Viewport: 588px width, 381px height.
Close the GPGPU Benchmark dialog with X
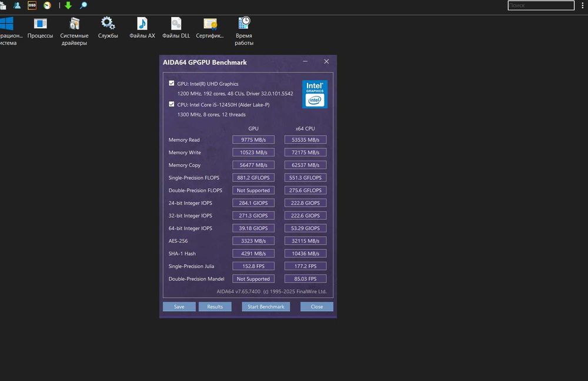(x=326, y=62)
